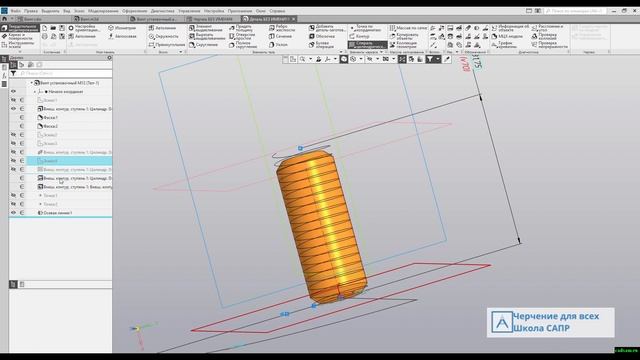Screen dimensions: 640x360
Task: Click the command search field at top right
Action: click(576, 11)
